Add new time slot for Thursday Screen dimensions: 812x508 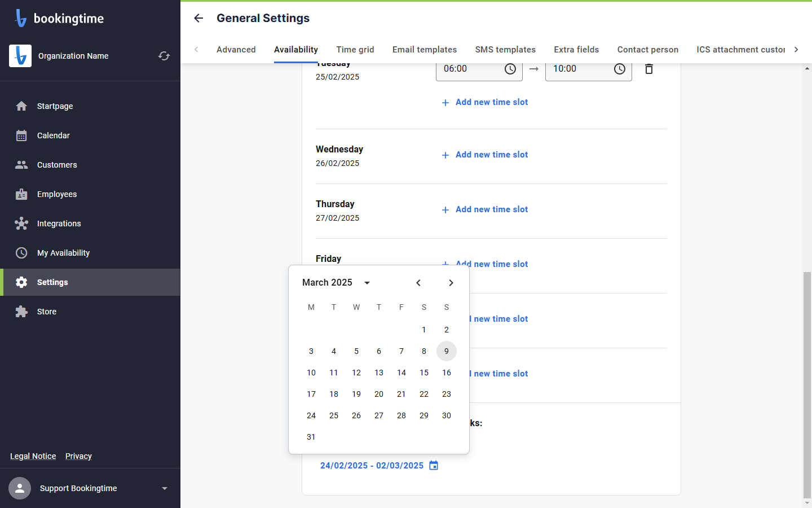tap(485, 209)
